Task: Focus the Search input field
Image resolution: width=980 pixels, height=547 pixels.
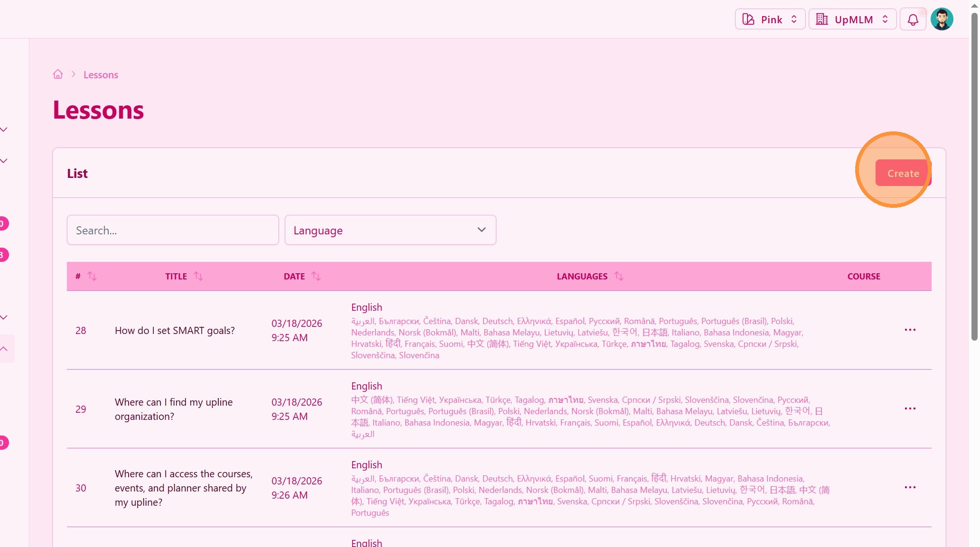Action: coord(173,230)
